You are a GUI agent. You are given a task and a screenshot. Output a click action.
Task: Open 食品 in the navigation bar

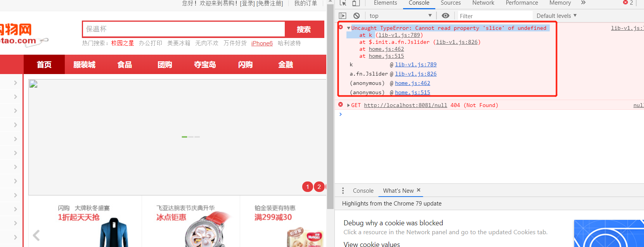tap(125, 64)
